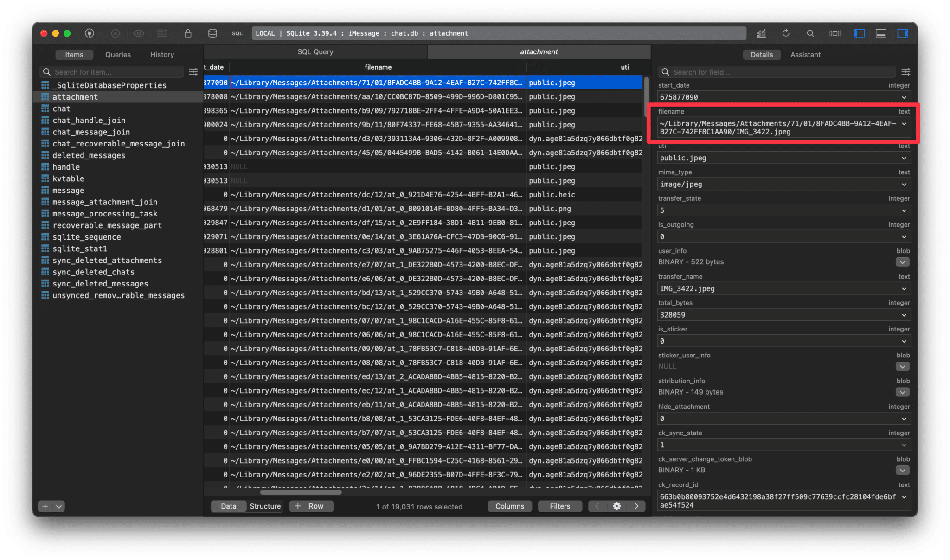Open the user_info BINARY blob expander
The image size is (950, 560).
902,262
